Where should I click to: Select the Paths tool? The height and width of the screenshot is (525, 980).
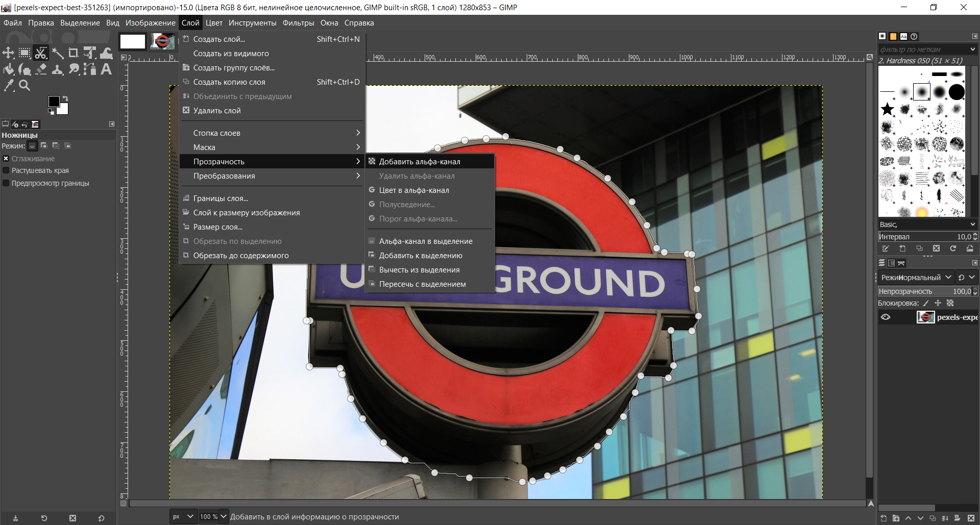tap(90, 69)
